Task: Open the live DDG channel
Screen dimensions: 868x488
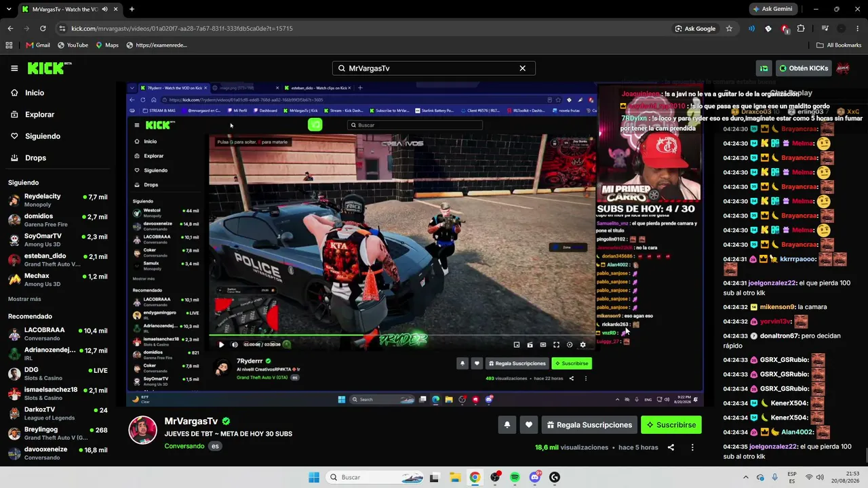Action: coord(58,374)
